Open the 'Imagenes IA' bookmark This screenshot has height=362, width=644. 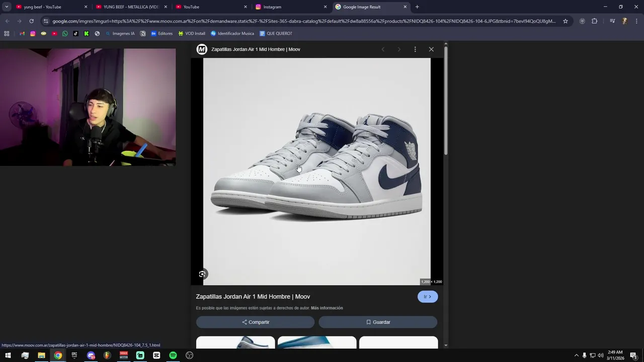point(120,34)
